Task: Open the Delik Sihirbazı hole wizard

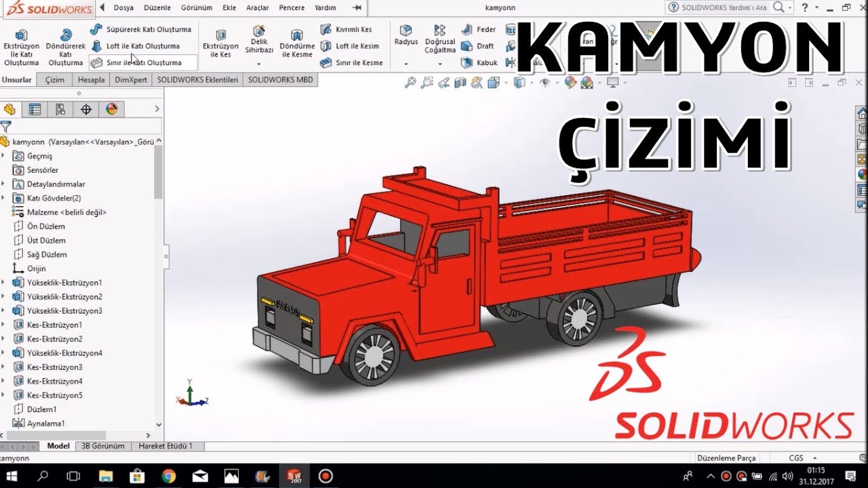Action: 259,41
